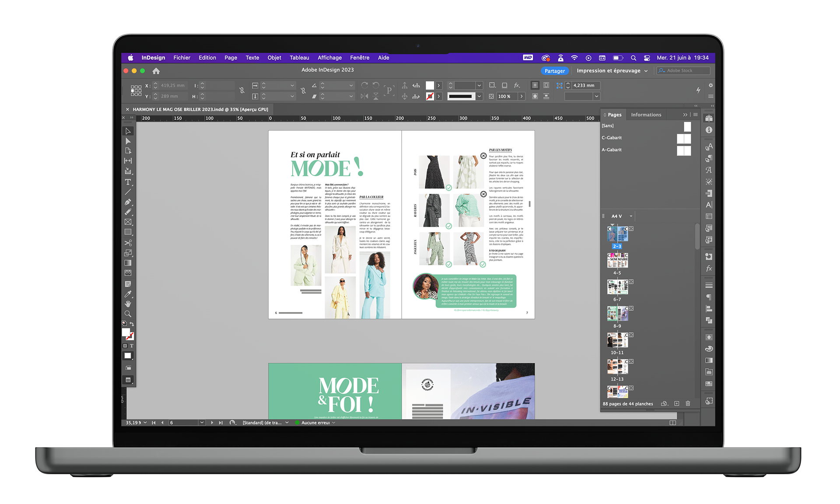Select the Eyedropper tool
This screenshot has height=504, width=840.
128,294
